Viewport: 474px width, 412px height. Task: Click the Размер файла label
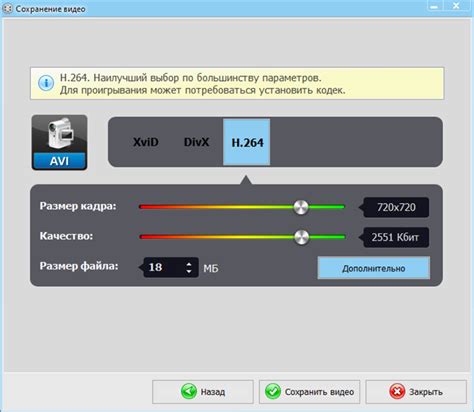[x=79, y=266]
